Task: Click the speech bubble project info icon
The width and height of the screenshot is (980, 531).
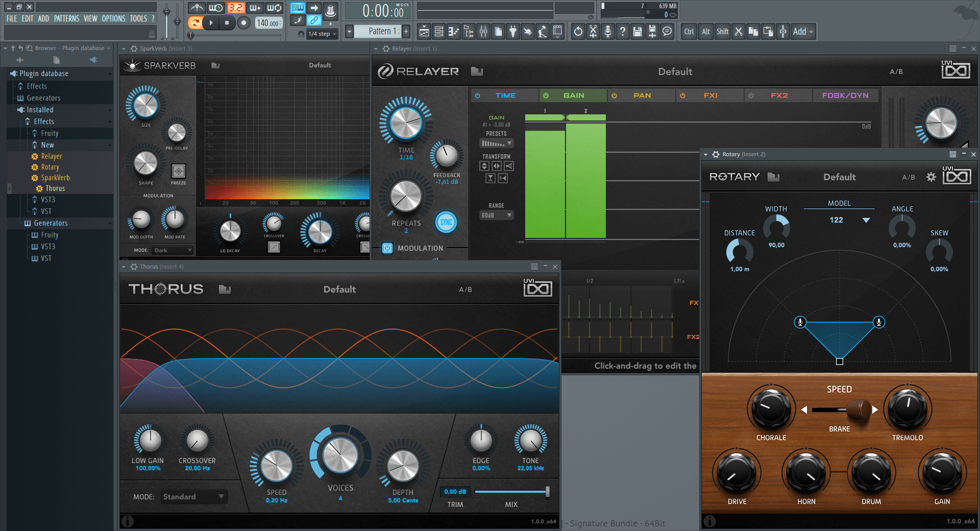Action: 667,32
